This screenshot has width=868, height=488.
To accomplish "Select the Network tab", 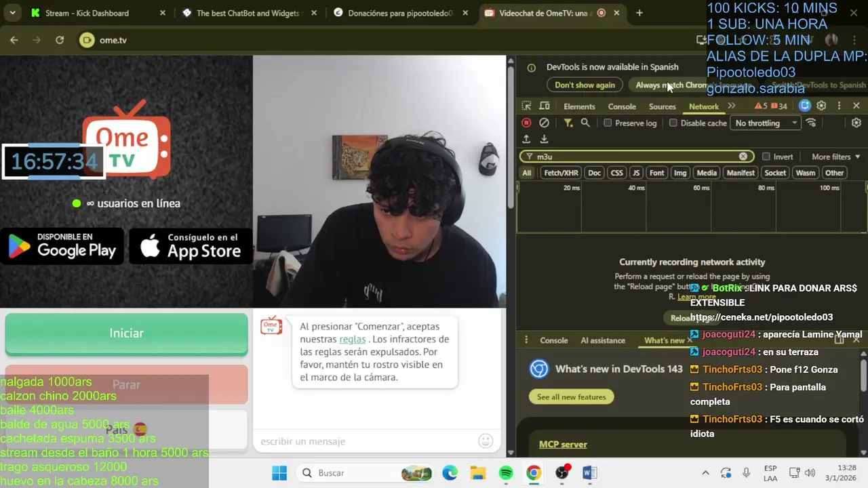I will pyautogui.click(x=704, y=106).
